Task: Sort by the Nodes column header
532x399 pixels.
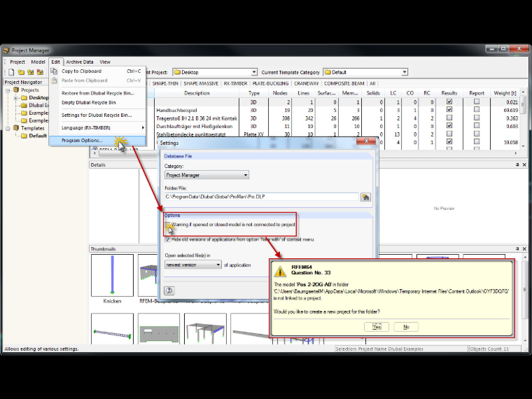Action: pyautogui.click(x=280, y=93)
